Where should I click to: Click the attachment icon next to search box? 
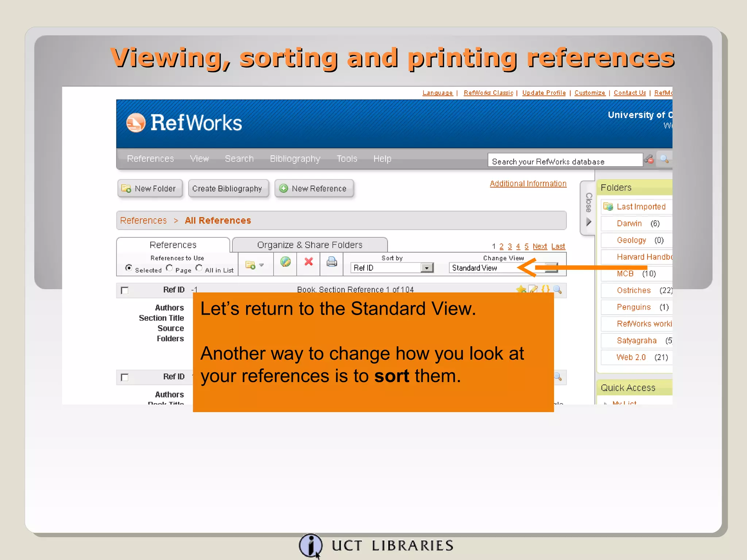(649, 159)
